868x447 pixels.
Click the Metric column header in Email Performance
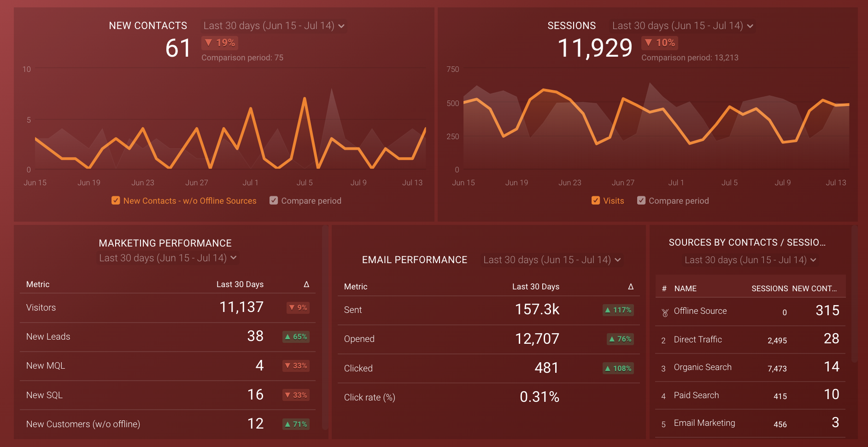click(356, 287)
